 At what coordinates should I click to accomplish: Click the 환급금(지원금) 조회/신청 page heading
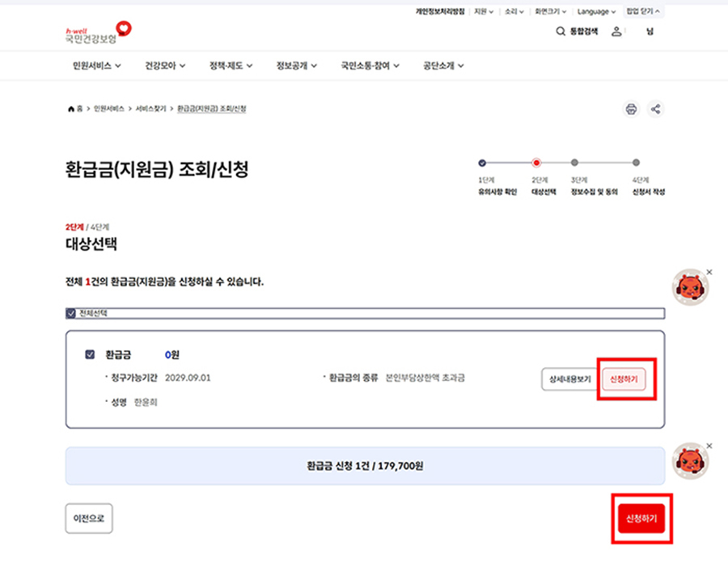pyautogui.click(x=157, y=169)
